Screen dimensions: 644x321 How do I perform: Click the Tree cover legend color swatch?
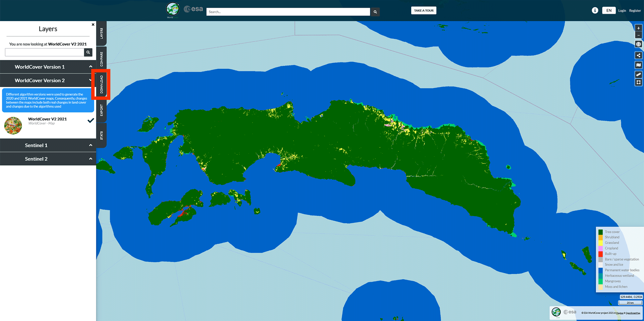pyautogui.click(x=600, y=232)
